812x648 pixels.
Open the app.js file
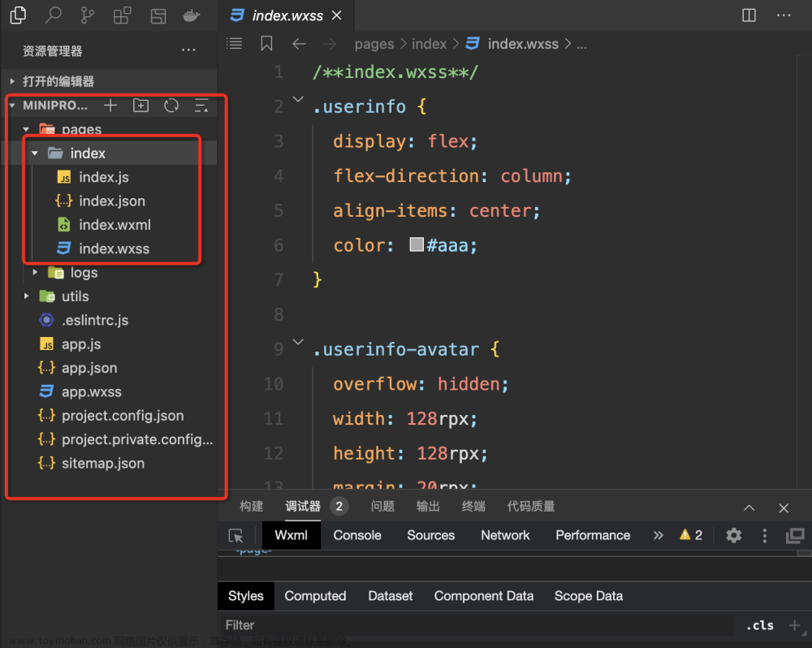click(x=81, y=344)
